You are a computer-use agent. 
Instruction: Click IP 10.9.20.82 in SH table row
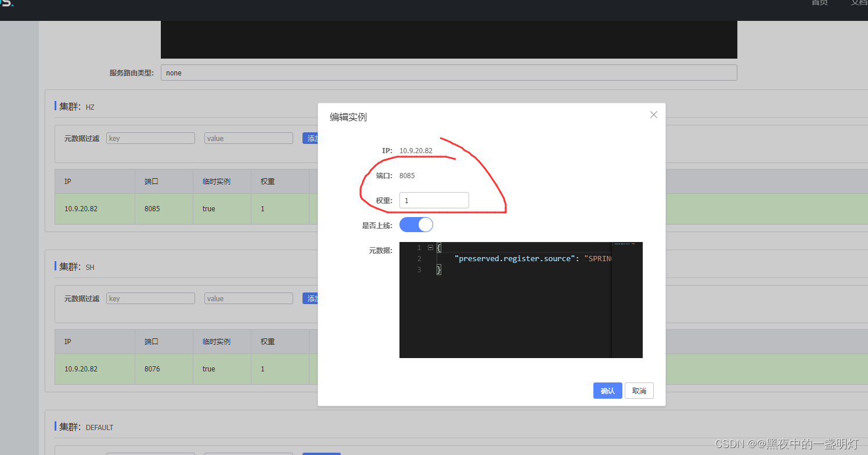(x=81, y=369)
